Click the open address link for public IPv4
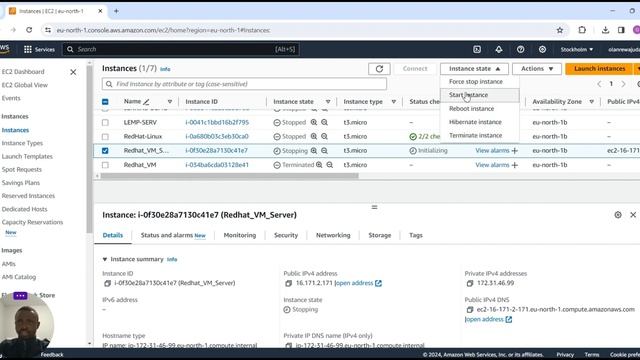Viewport: 640px width, 360px height. tap(358, 283)
